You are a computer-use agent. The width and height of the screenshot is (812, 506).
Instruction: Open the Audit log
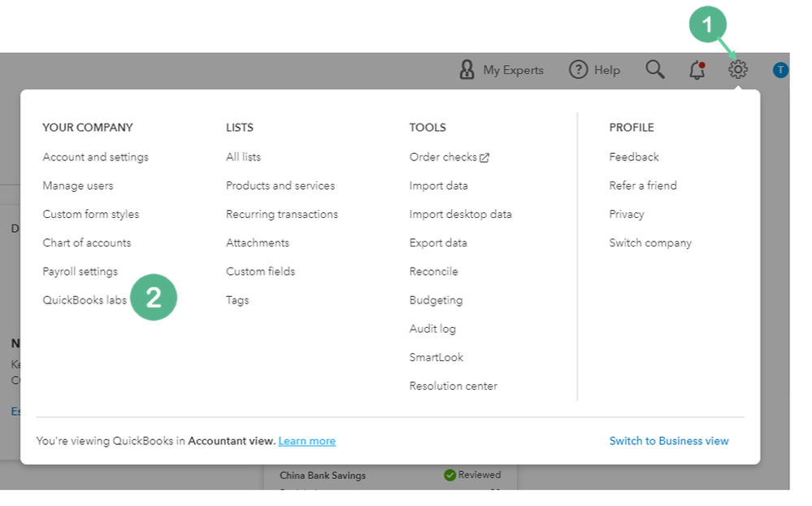432,329
